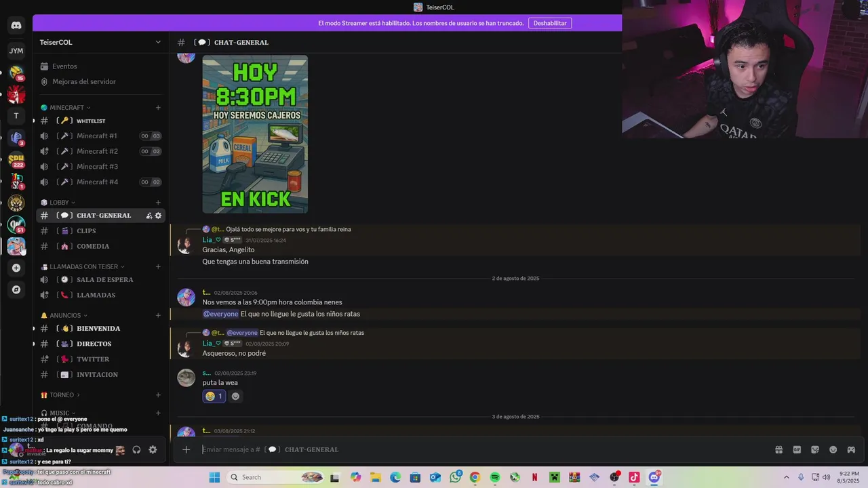The height and width of the screenshot is (488, 868).
Task: Open the sticker picker
Action: point(815,449)
